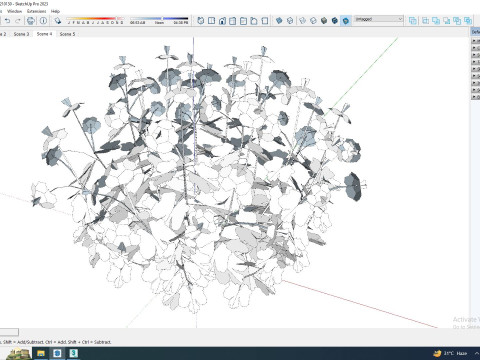Click the landscape search highlight icon in taskbar
Screen dimensions: 480x360
tap(19, 353)
